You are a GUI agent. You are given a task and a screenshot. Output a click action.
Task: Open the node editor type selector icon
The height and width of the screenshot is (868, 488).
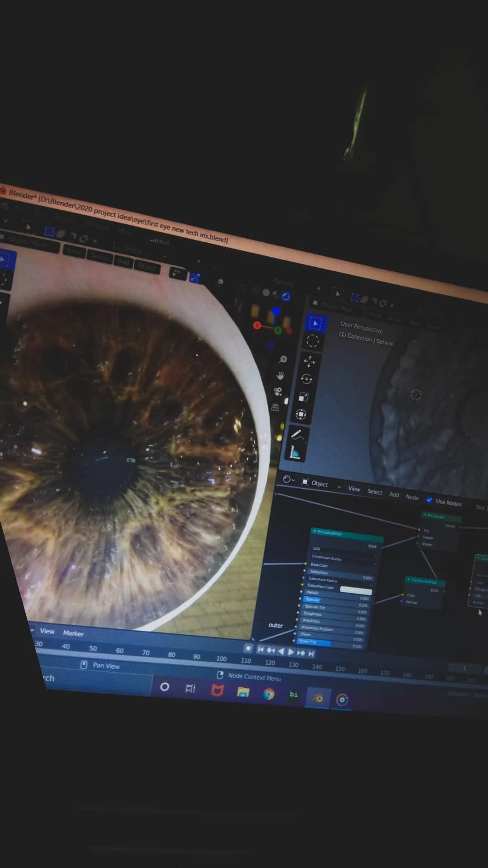point(289,479)
